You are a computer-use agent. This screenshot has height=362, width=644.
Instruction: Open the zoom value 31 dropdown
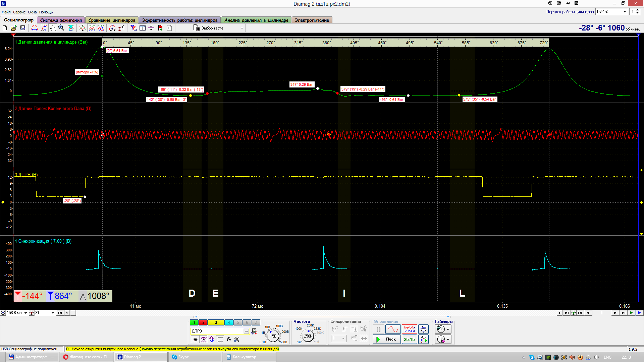point(53,313)
